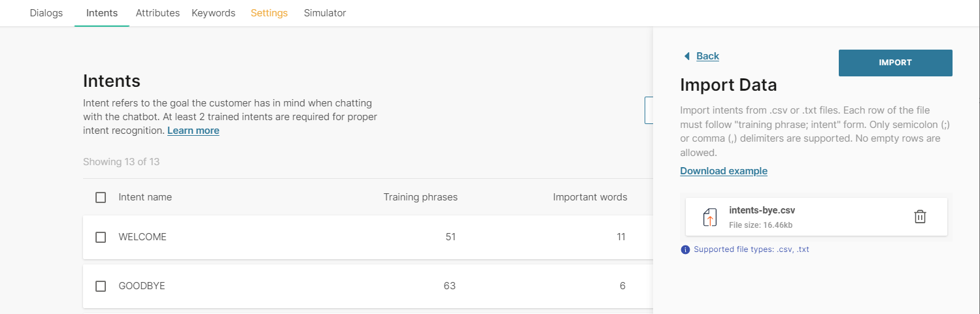Toggle the select-all checkbox in the table header
The width and height of the screenshot is (980, 314).
click(x=101, y=197)
